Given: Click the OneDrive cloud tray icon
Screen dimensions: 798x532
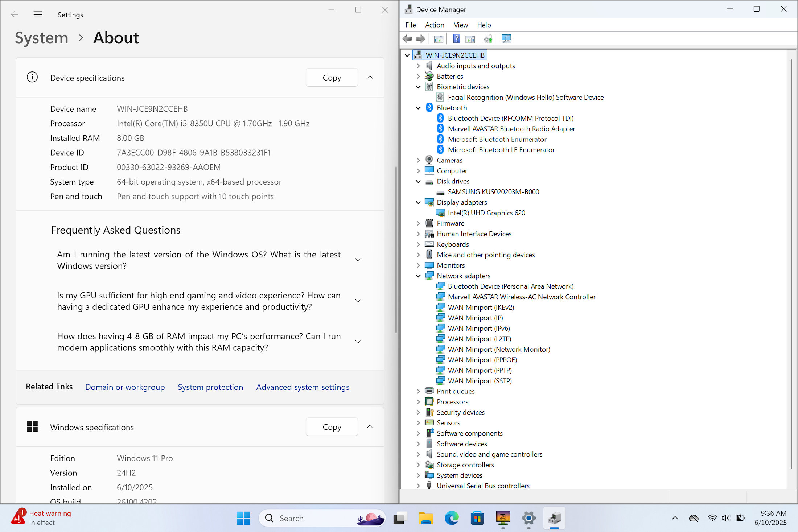Looking at the screenshot, I should coord(694,518).
